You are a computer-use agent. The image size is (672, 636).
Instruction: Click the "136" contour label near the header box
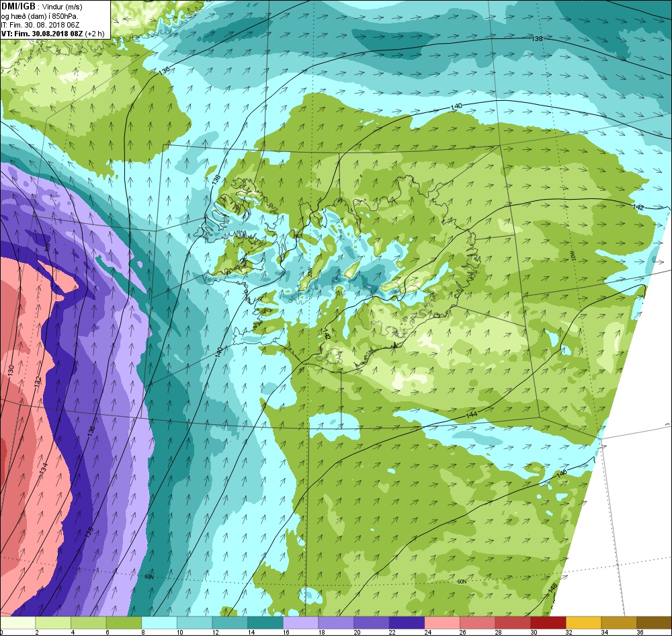[165, 71]
